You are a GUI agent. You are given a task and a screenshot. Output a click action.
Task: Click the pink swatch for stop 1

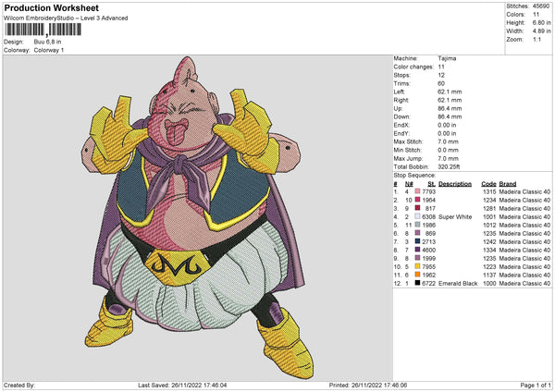(418, 191)
